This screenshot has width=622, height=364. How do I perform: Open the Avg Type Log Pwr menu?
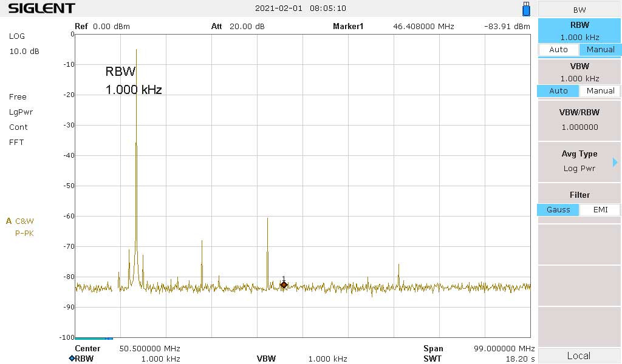[579, 161]
